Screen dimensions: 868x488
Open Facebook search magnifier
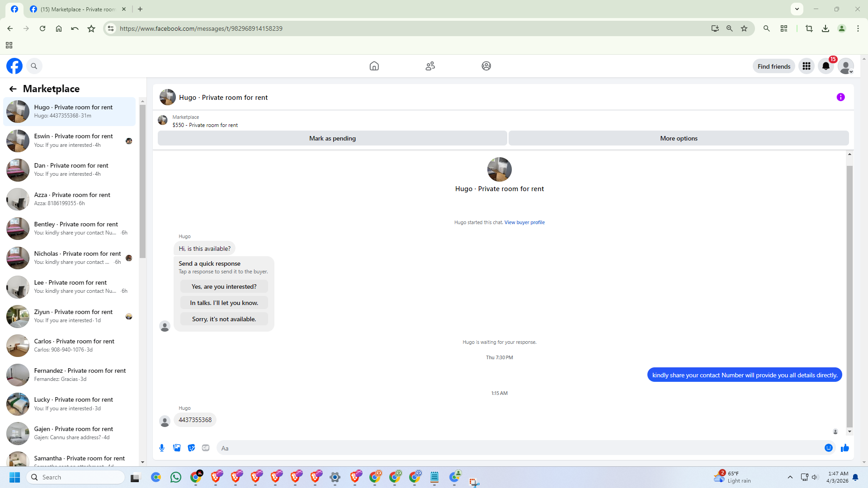coord(34,66)
